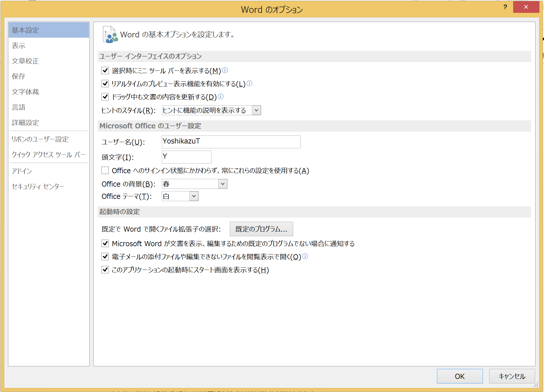Screen dimensions: 544x392
Task: Open リボンのユーザー設定 category
Action: pyautogui.click(x=49, y=139)
